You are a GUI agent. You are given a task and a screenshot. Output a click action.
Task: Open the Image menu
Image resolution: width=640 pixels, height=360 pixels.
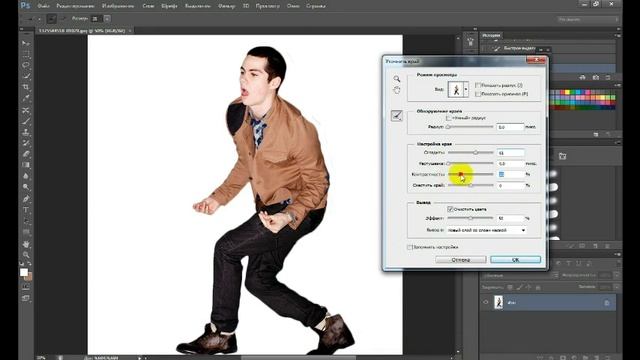coord(118,6)
